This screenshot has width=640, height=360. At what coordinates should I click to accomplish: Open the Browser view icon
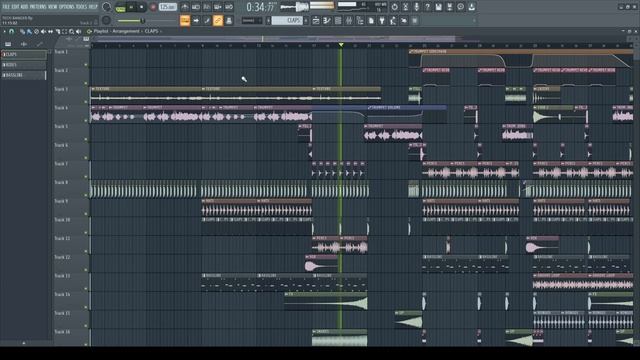[x=360, y=20]
